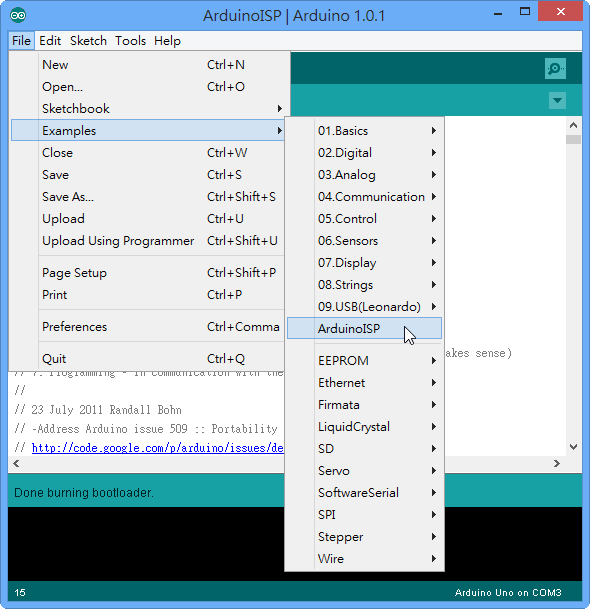Expand the 04.Communication examples

click(364, 197)
